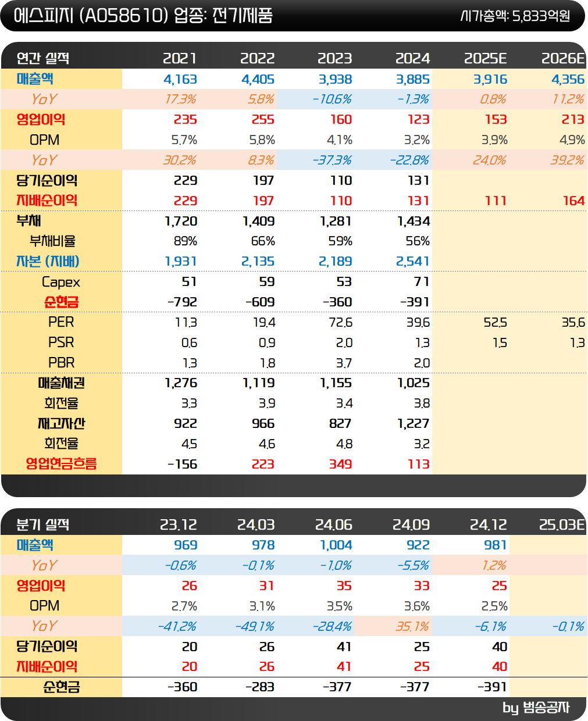Click the 부채비율 value 89%

coord(186,241)
